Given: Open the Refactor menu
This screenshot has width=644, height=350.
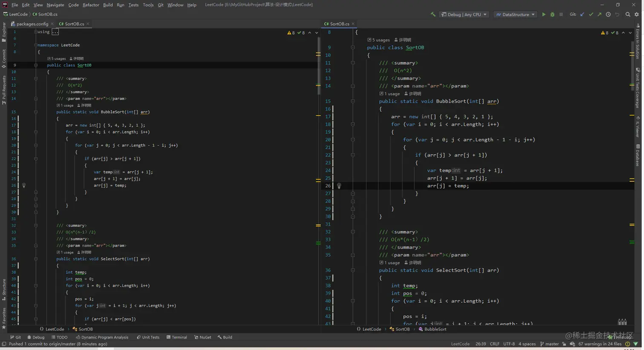Looking at the screenshot, I should (91, 5).
